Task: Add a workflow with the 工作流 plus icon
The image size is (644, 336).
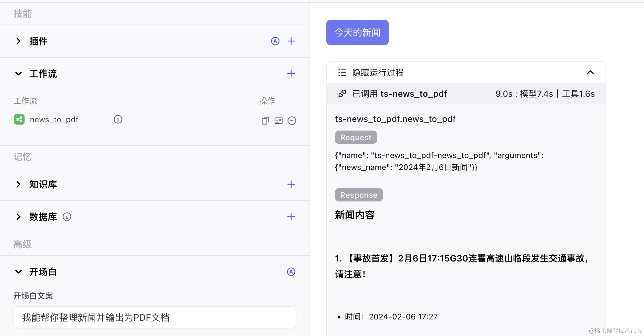Action: click(x=291, y=74)
